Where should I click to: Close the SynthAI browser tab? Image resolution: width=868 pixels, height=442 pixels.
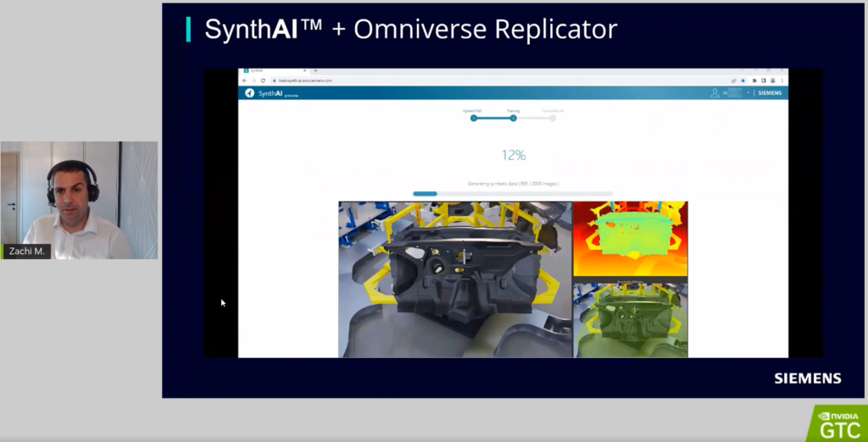(304, 71)
